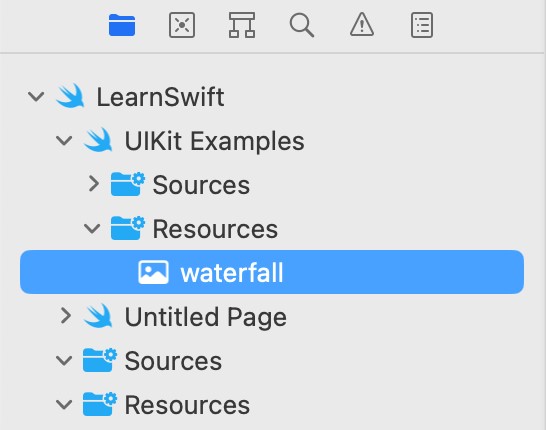
Task: Click the waterfall image file icon
Action: (154, 272)
